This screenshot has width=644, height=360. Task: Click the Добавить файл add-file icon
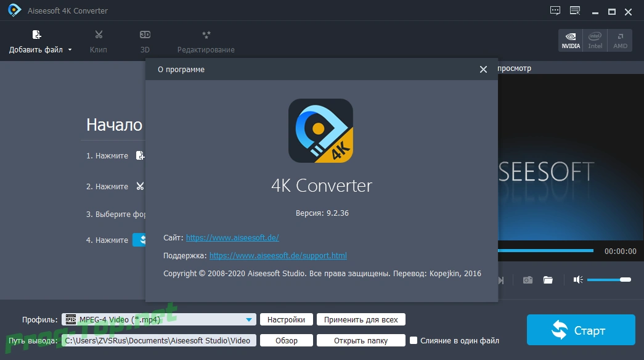36,35
